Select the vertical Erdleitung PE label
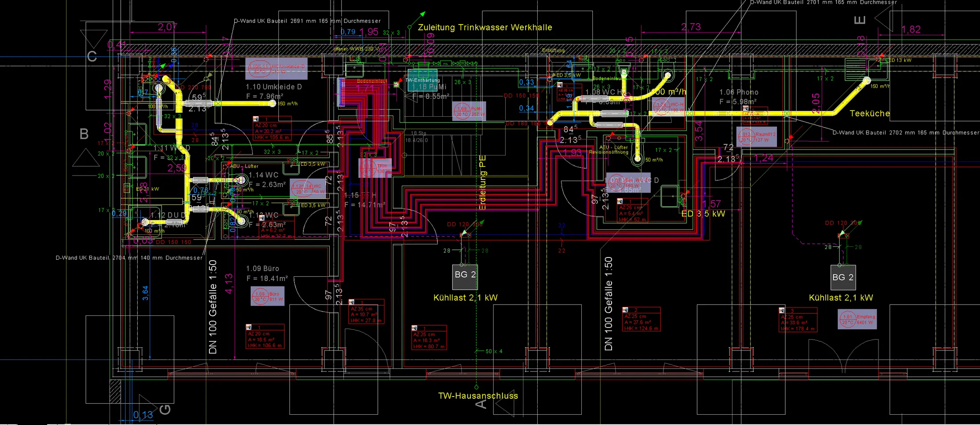 [x=482, y=183]
